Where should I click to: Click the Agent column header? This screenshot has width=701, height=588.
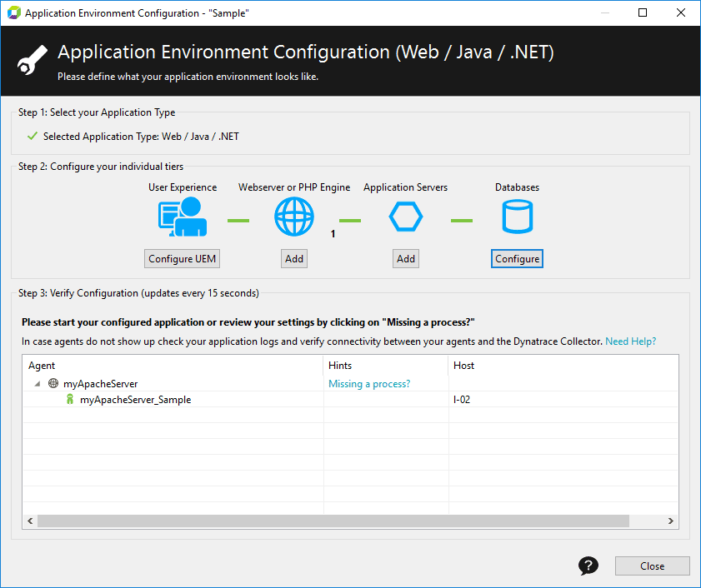(173, 366)
